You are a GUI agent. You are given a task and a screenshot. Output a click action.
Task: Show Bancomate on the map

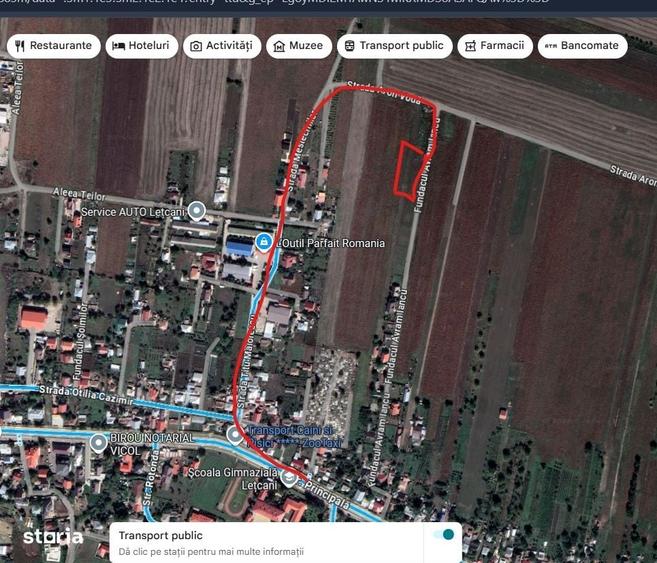(x=582, y=46)
